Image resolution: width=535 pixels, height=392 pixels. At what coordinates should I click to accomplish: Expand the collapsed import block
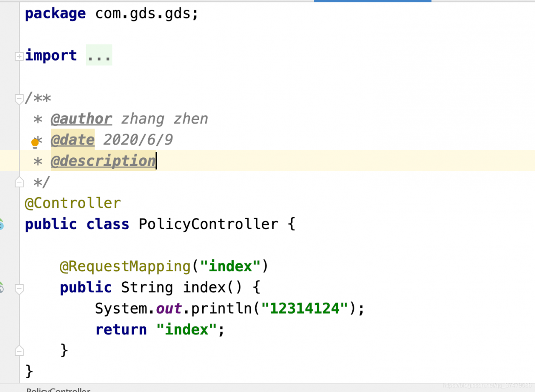tap(19, 56)
